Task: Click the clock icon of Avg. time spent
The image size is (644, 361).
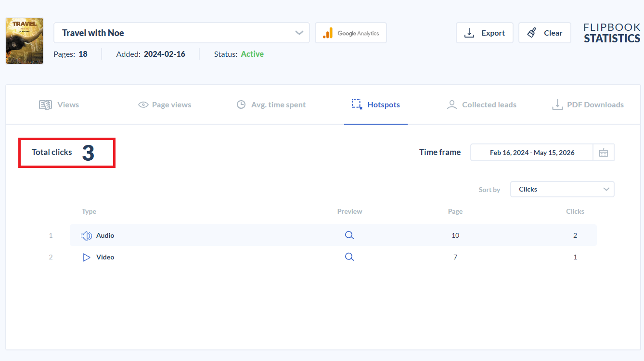Action: (x=241, y=104)
